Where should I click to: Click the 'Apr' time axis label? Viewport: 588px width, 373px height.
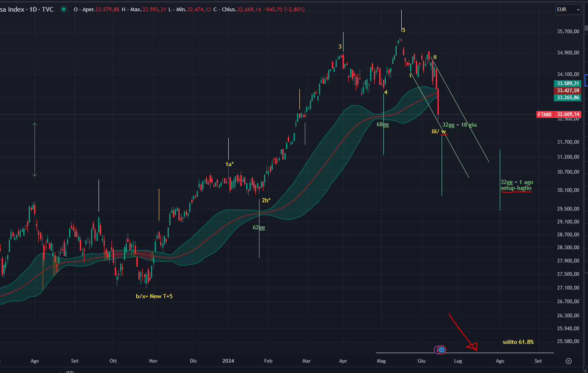(343, 361)
